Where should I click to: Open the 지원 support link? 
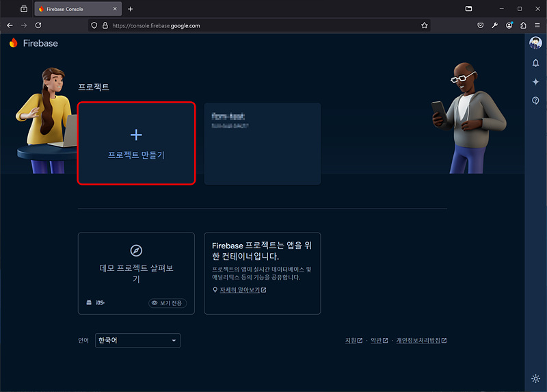click(x=353, y=340)
